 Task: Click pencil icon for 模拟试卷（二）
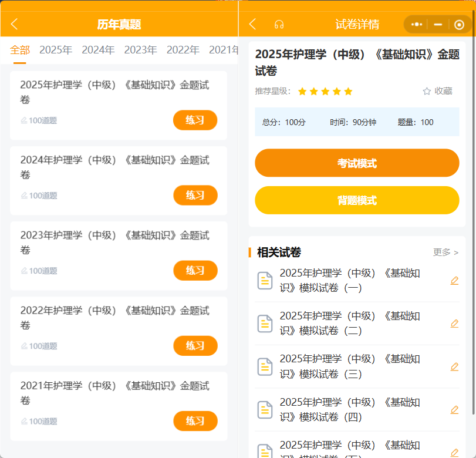click(x=454, y=324)
